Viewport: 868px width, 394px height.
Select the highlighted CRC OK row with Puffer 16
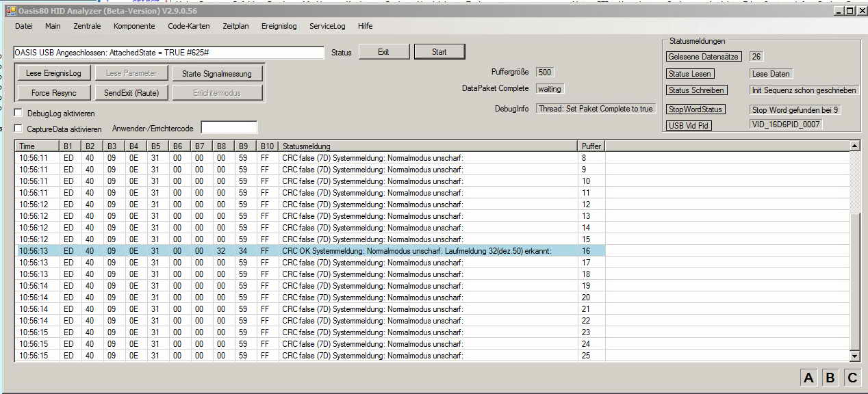308,251
